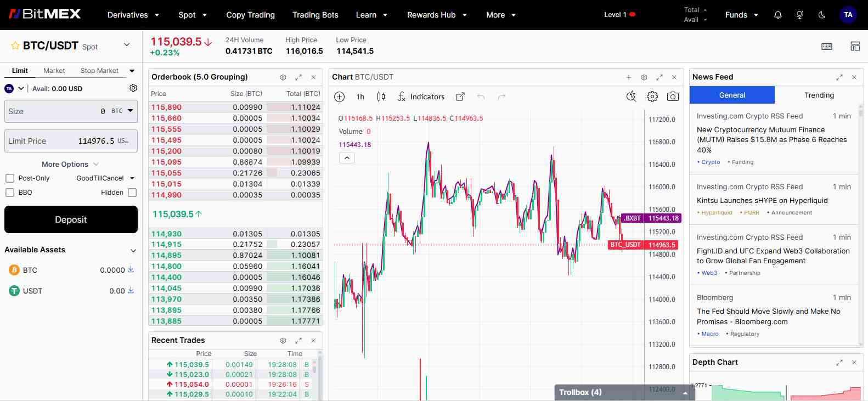The width and height of the screenshot is (868, 401).
Task: Expand the Chart panel fullscreen
Action: pos(660,77)
